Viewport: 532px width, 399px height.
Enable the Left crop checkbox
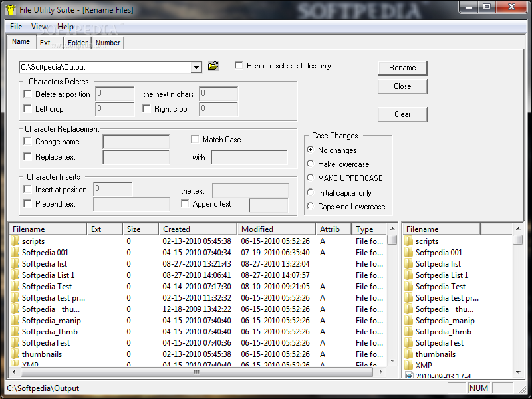click(27, 108)
